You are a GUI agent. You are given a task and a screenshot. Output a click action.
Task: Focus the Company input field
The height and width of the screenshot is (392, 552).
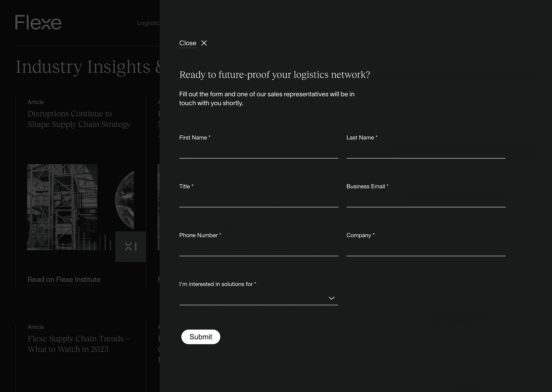pyautogui.click(x=426, y=249)
